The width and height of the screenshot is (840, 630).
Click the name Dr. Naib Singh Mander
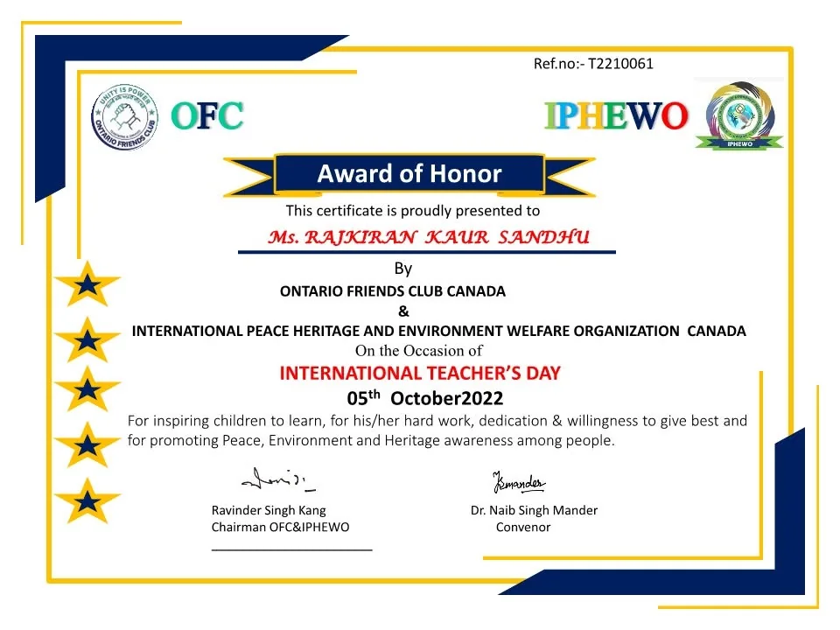534,510
